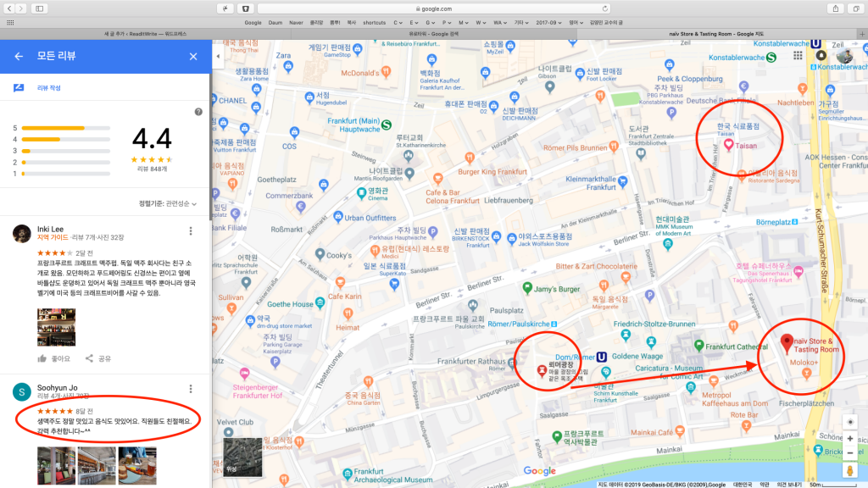Image resolution: width=868 pixels, height=488 pixels.
Task: Click Jamy's Burger map marker
Action: (527, 288)
